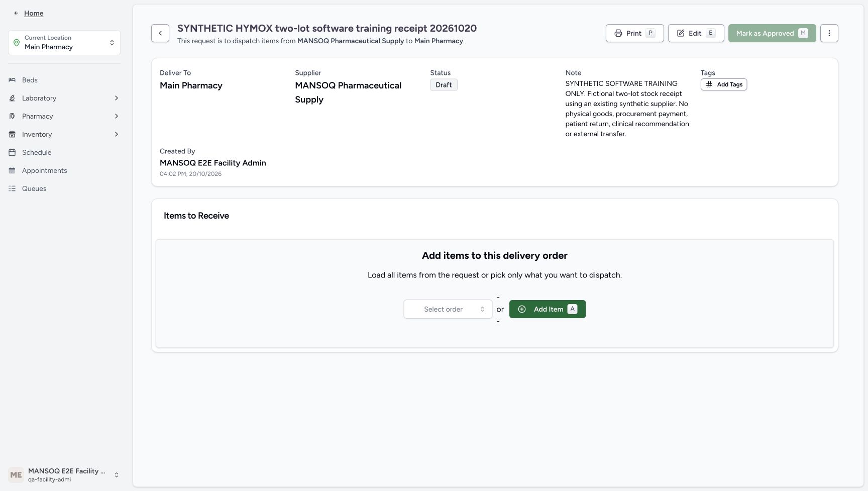The height and width of the screenshot is (491, 868).
Task: Click 'MANSOQ E2E Facility Admin' under Created By
Action: [x=213, y=163]
